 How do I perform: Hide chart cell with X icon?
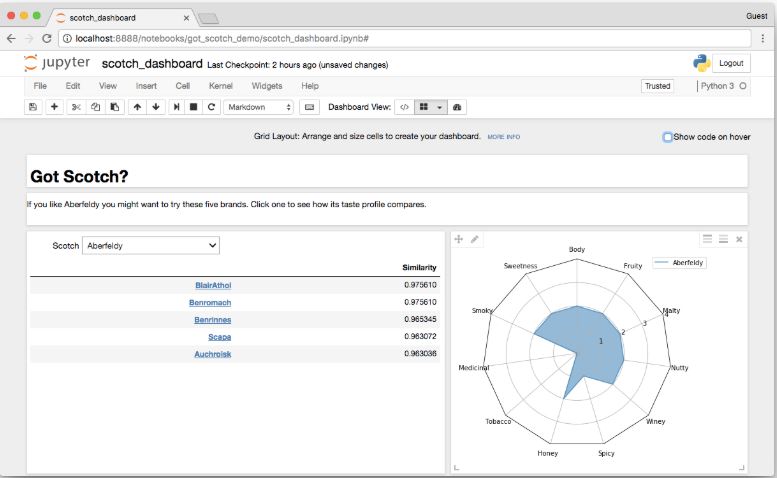click(739, 239)
